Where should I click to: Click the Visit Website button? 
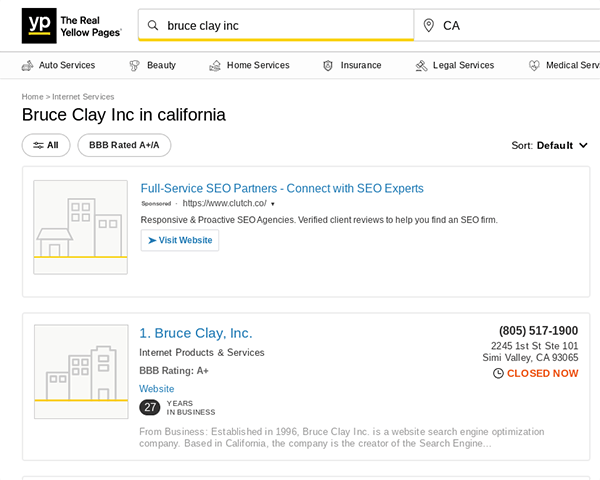click(180, 240)
